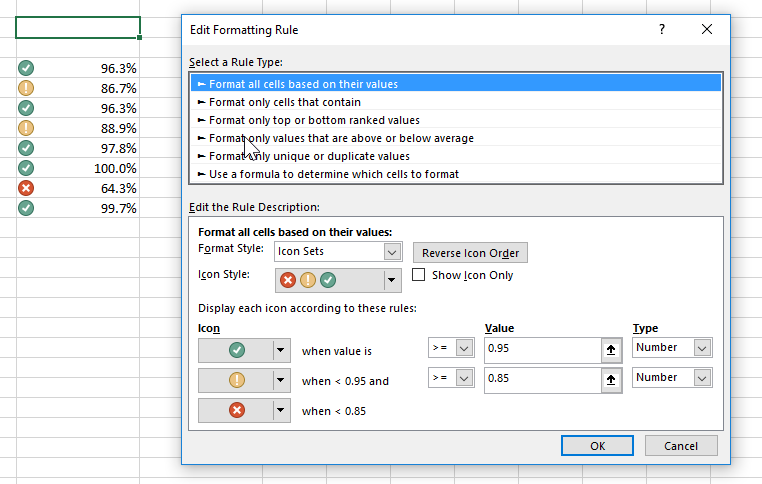Select the first 96.3% cell
The image size is (762, 484).
pos(78,68)
